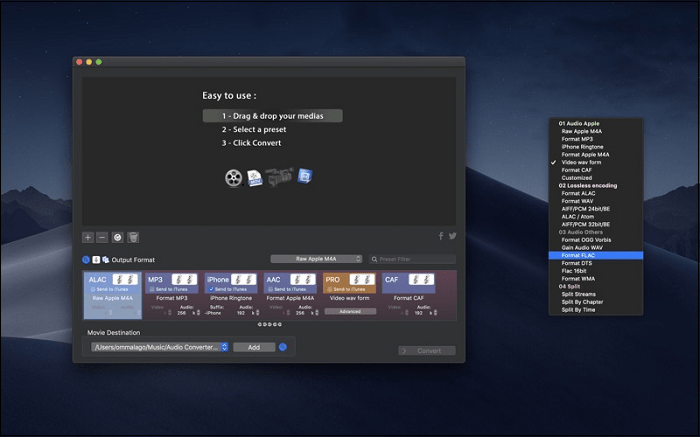
Task: Click the trash icon to clear list
Action: [x=133, y=237]
